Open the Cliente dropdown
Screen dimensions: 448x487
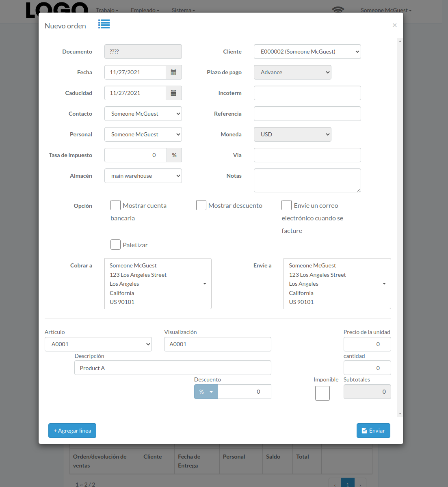tap(307, 52)
